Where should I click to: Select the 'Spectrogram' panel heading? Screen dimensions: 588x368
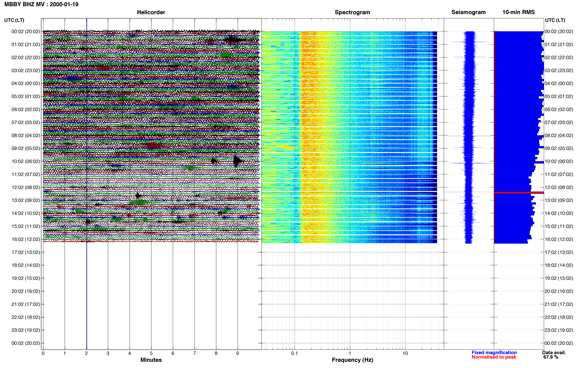[x=352, y=12]
